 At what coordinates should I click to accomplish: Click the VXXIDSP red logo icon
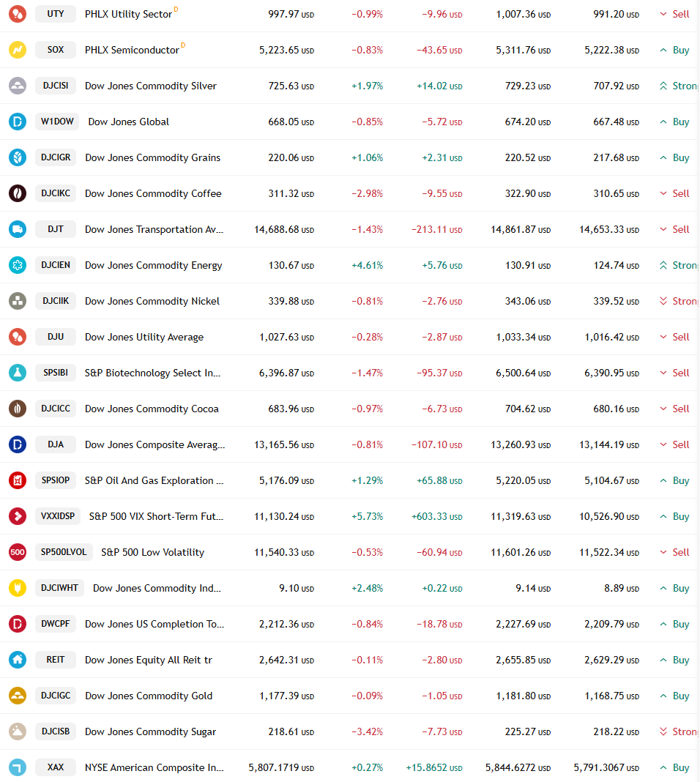pyautogui.click(x=18, y=516)
